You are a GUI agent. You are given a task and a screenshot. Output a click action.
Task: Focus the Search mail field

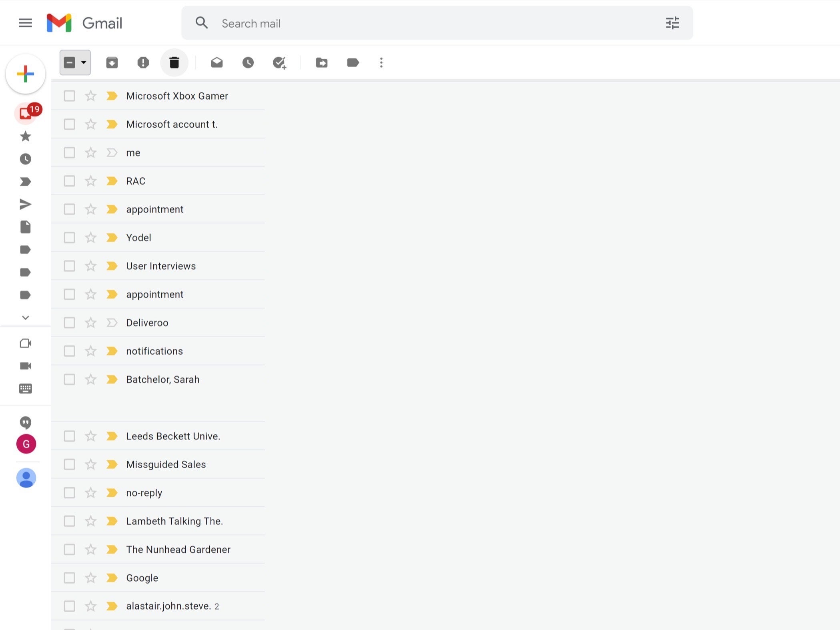click(x=437, y=23)
